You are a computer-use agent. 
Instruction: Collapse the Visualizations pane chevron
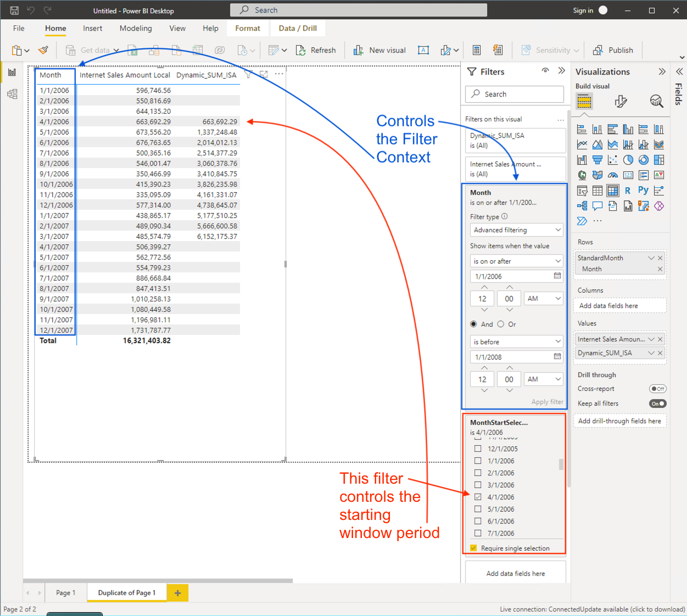(x=662, y=71)
